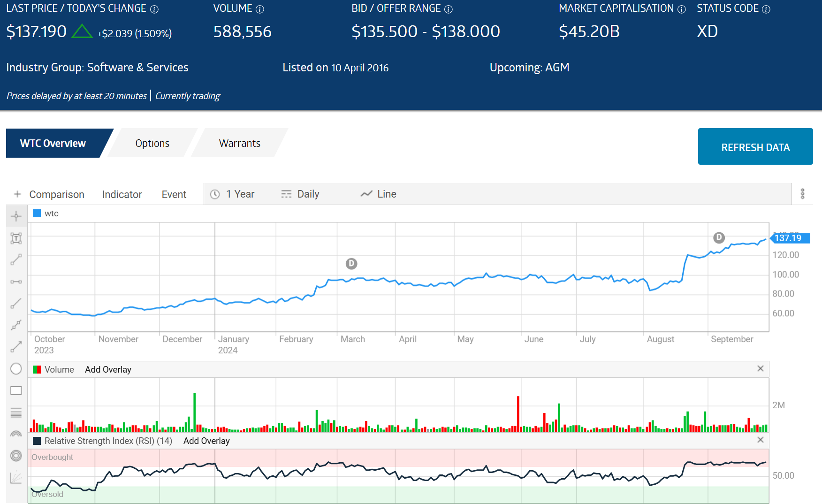Select the circle shape tool

[x=16, y=369]
